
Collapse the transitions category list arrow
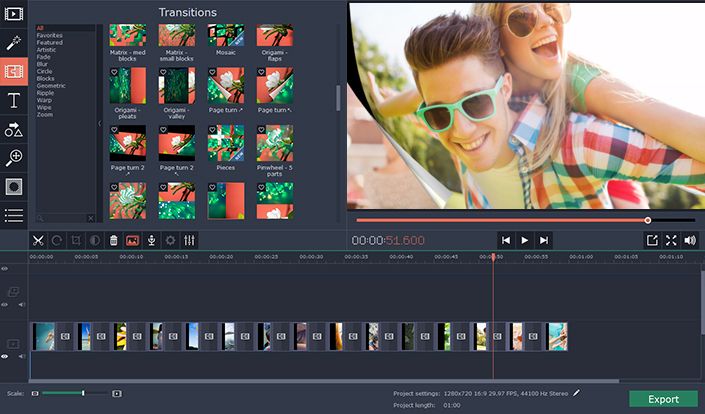coord(99,123)
